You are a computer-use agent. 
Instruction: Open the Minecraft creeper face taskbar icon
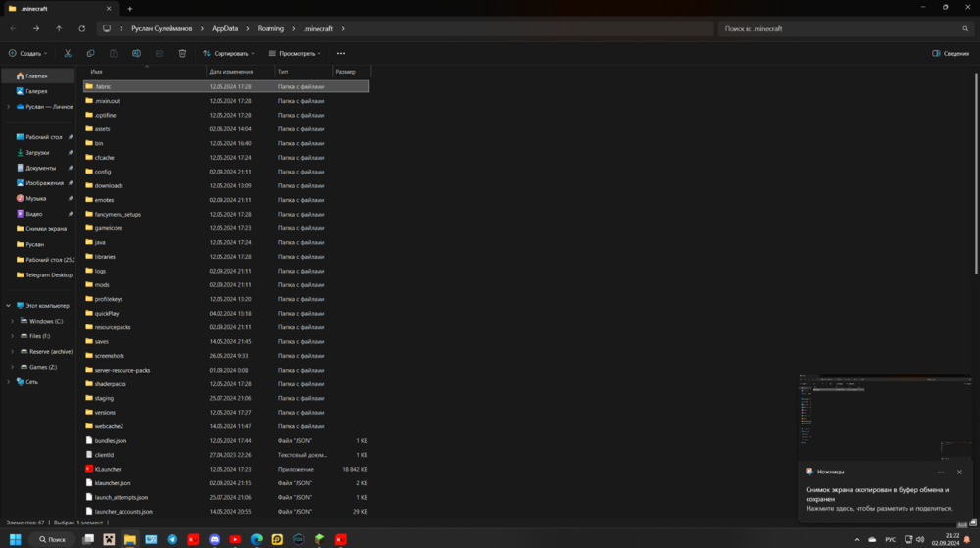(109, 539)
